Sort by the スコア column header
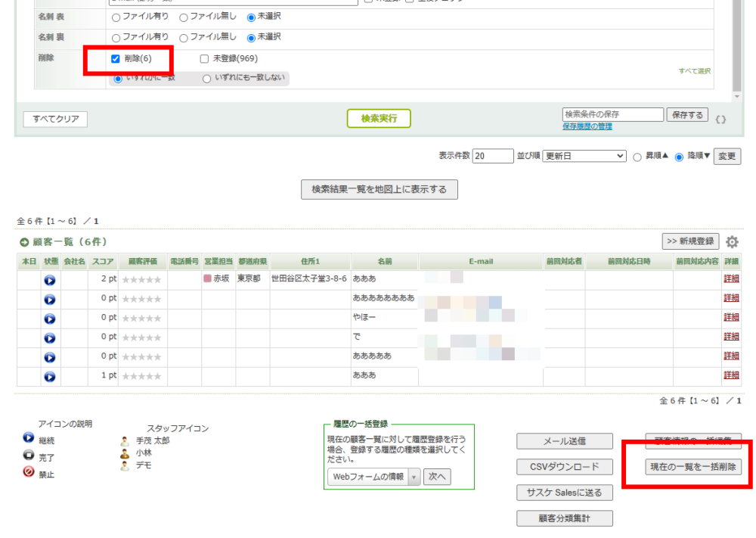This screenshot has height=538, width=756. tap(104, 262)
